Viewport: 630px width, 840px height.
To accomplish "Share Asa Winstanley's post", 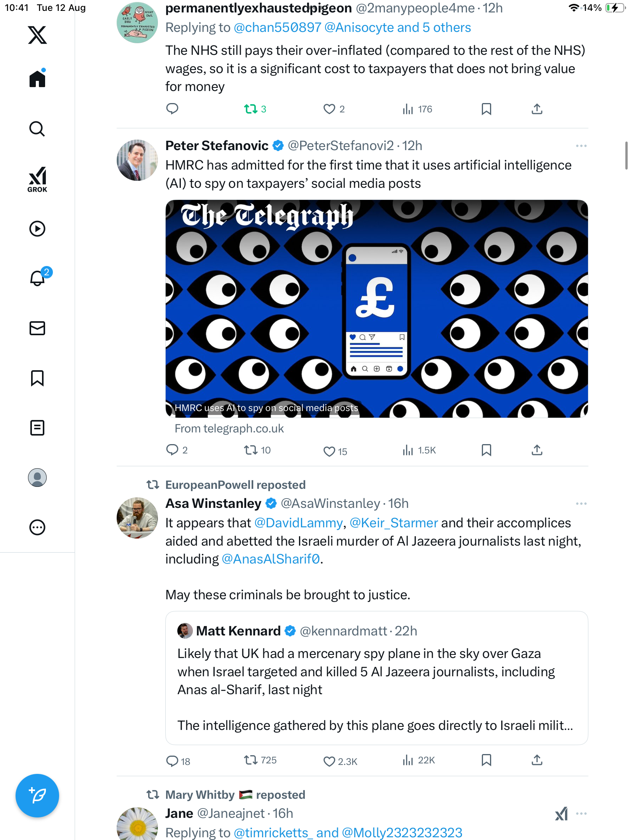I will tap(537, 760).
